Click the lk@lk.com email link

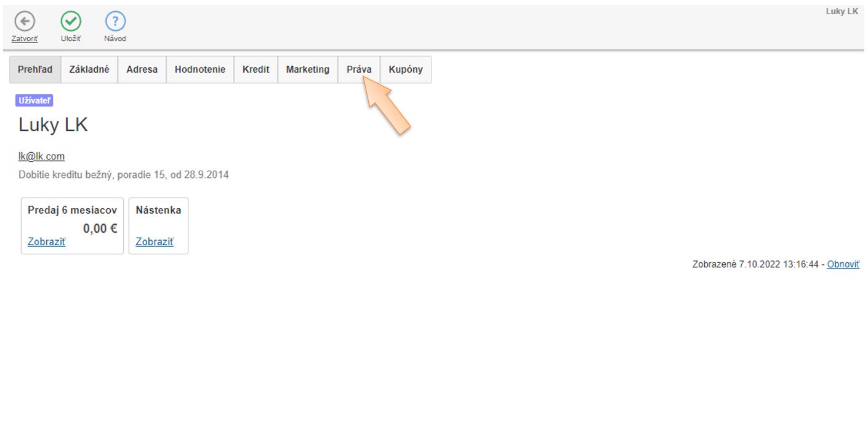pos(41,156)
